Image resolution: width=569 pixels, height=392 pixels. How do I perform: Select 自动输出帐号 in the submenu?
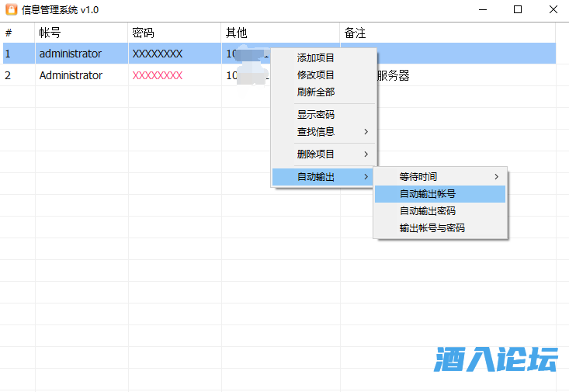click(428, 194)
